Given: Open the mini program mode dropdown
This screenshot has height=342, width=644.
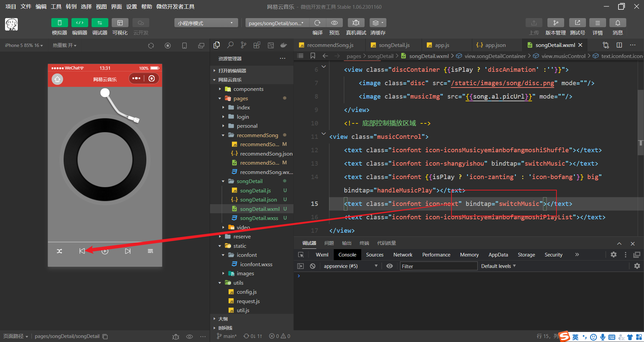Looking at the screenshot, I should pyautogui.click(x=206, y=23).
